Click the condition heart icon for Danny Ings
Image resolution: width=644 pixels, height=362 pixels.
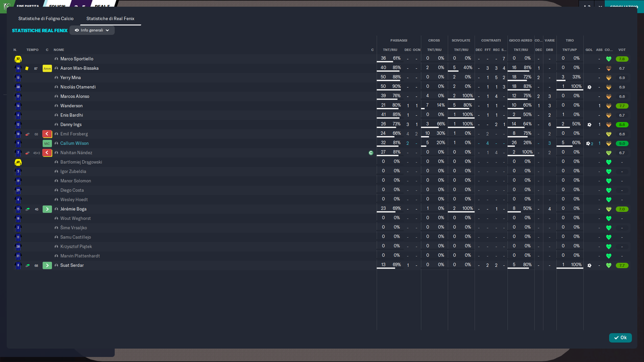tap(608, 125)
